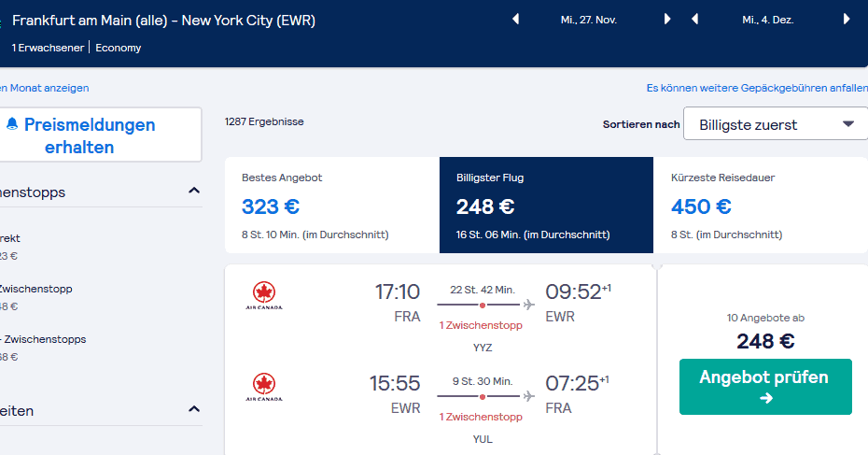Click Air Canada logo on outbound flight
The width and height of the screenshot is (868, 455).
click(x=264, y=296)
